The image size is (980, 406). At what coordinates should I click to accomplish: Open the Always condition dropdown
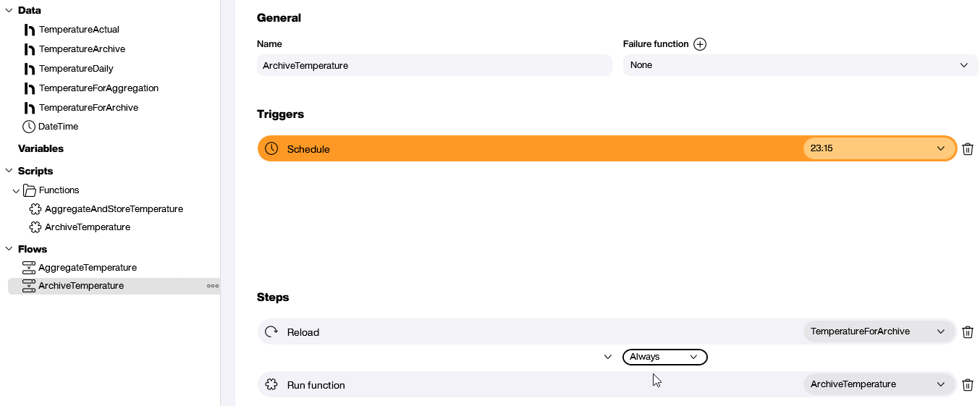664,357
